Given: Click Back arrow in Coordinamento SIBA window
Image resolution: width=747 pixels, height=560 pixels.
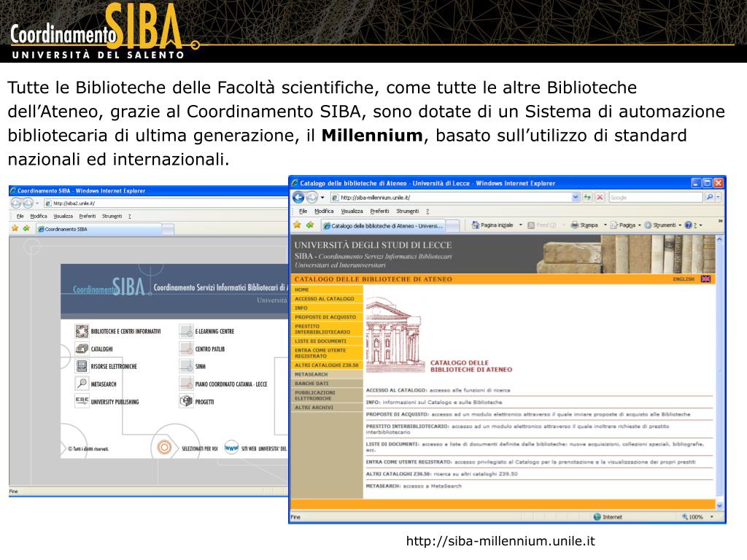Looking at the screenshot, I should 16,203.
